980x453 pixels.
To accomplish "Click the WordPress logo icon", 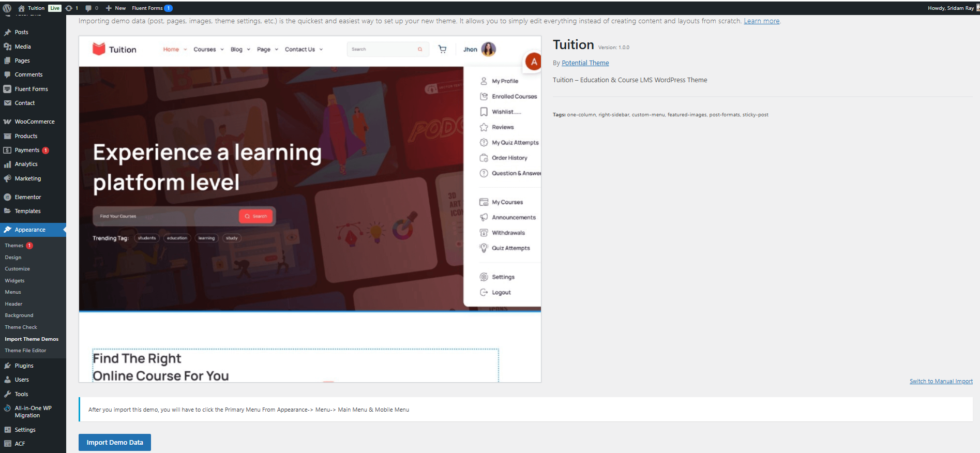I will pos(7,8).
